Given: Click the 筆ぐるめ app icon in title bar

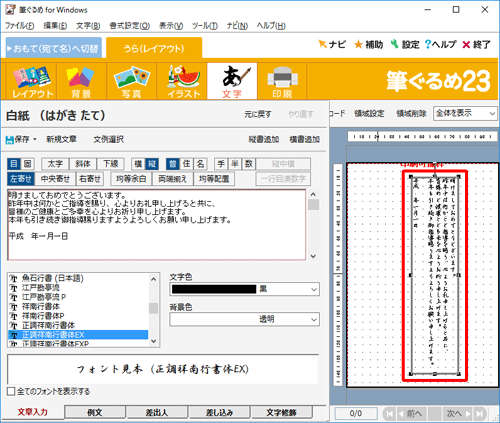Looking at the screenshot, I should pos(10,9).
